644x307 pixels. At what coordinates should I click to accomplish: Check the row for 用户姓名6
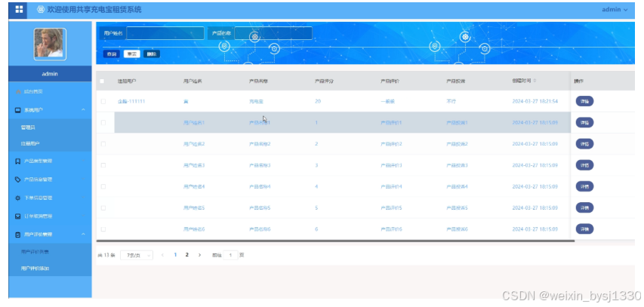point(103,229)
